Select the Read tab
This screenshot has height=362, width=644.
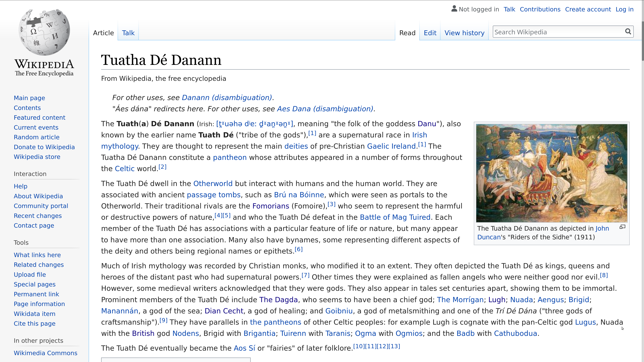tap(407, 33)
